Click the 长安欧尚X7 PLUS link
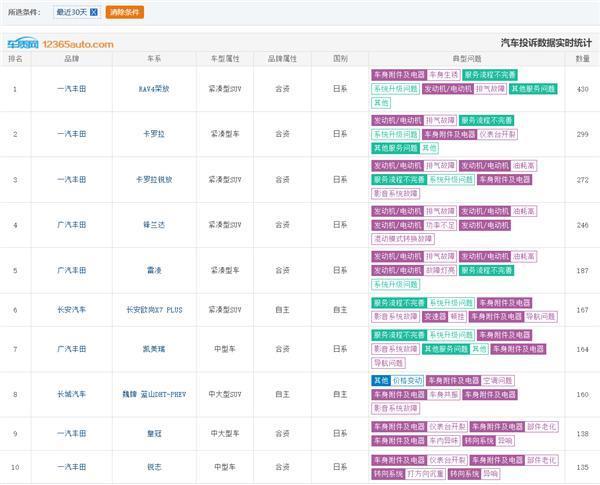600x485 pixels. [154, 309]
